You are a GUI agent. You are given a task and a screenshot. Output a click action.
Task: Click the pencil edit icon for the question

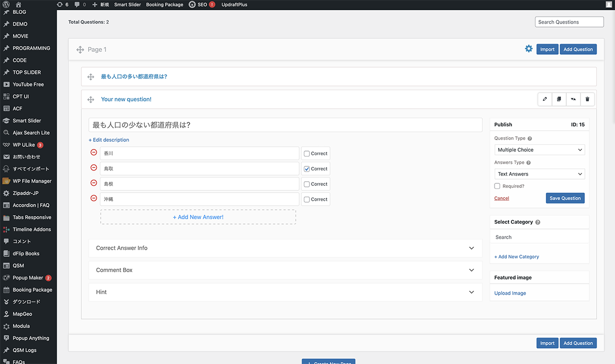[x=545, y=99]
